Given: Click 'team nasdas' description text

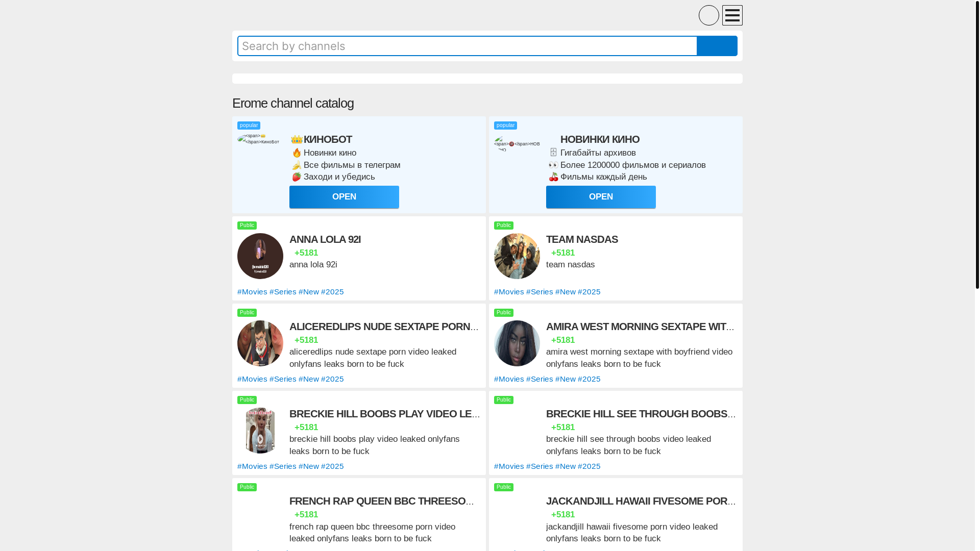Looking at the screenshot, I should pos(570,265).
